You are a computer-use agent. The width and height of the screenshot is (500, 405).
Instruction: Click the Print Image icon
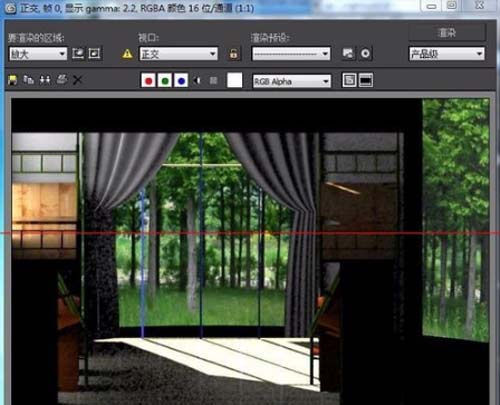[61, 80]
